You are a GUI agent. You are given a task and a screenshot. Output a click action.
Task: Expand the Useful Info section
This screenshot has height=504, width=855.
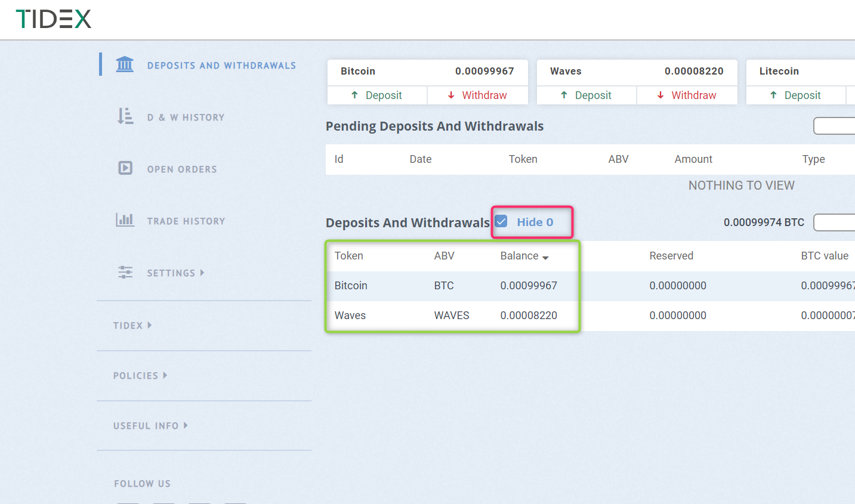coord(150,426)
